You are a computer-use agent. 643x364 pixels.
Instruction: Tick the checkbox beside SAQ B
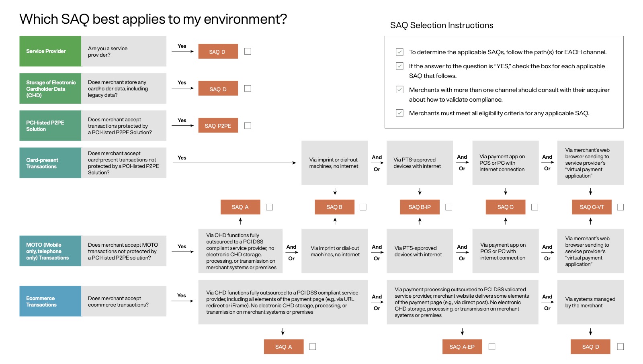point(363,207)
